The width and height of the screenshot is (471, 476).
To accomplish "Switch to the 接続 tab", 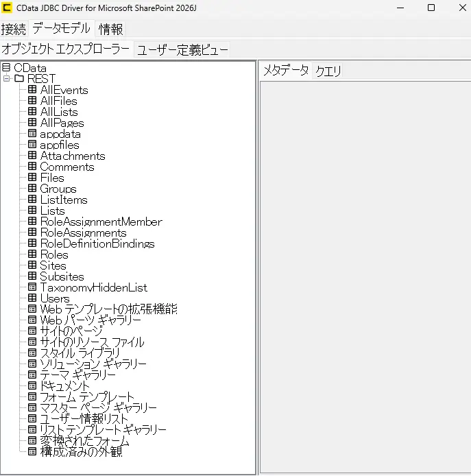I will pyautogui.click(x=14, y=29).
